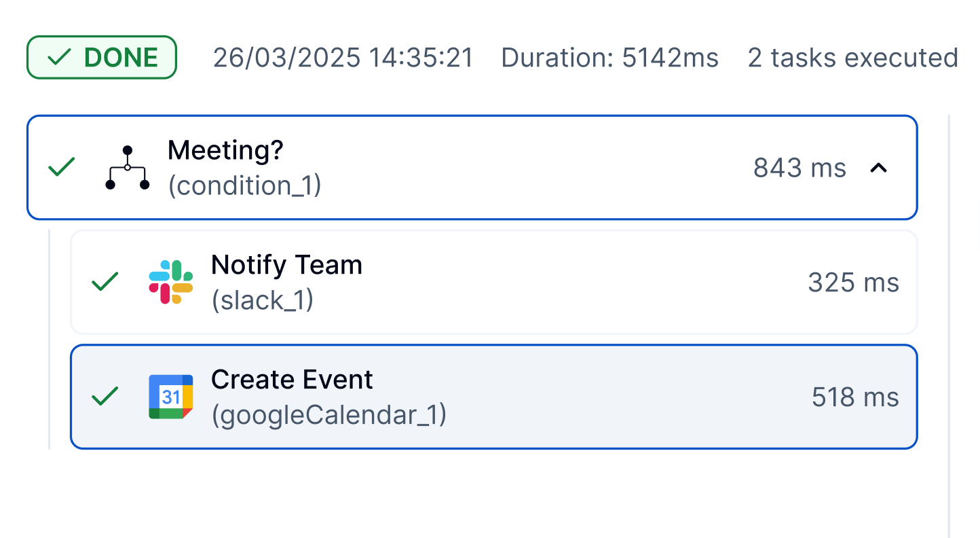
Task: Collapse the Meeting? condition step
Action: tap(880, 167)
